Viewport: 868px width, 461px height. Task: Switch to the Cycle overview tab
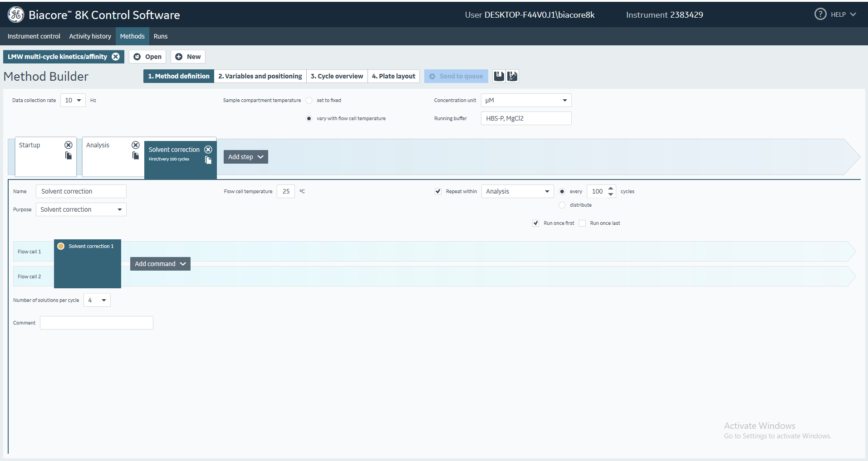(x=337, y=76)
